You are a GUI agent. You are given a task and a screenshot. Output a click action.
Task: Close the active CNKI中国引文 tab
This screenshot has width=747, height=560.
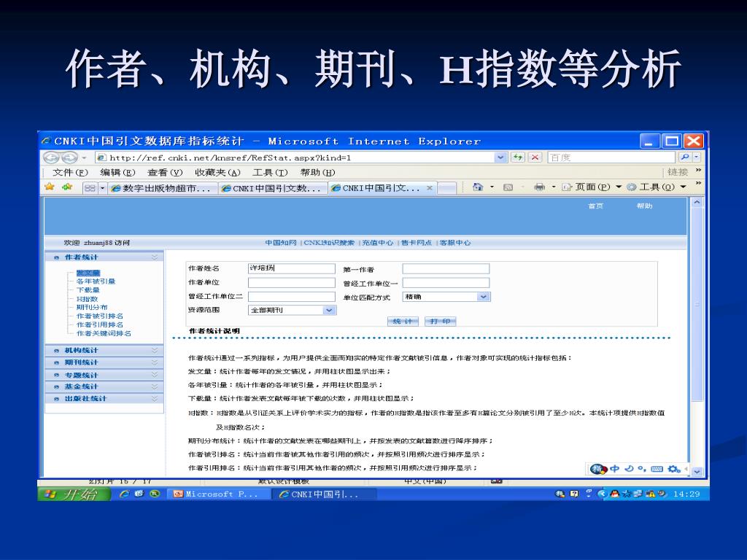tap(429, 188)
